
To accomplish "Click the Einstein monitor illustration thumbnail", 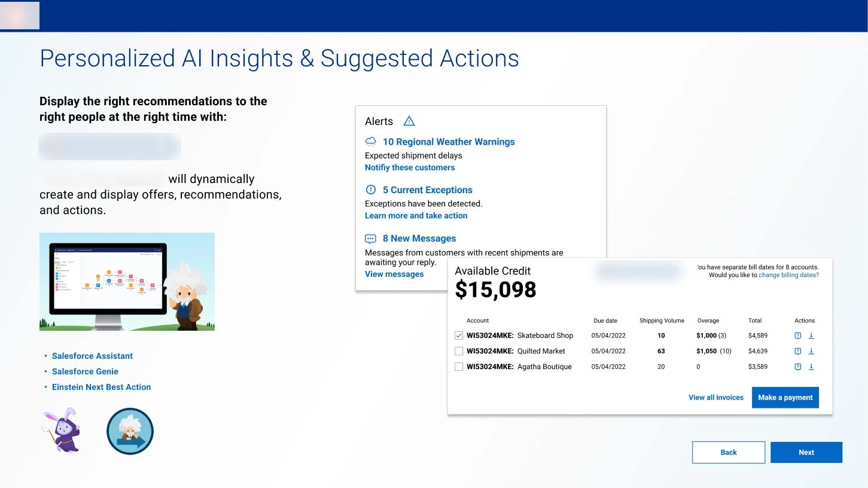I will pos(127,282).
